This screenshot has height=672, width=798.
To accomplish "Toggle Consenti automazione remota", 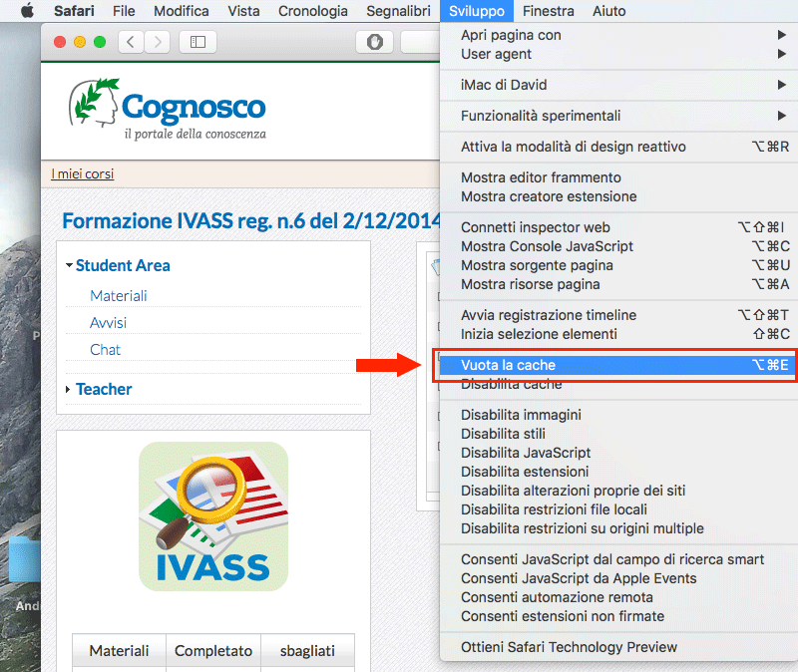I will click(x=618, y=596).
